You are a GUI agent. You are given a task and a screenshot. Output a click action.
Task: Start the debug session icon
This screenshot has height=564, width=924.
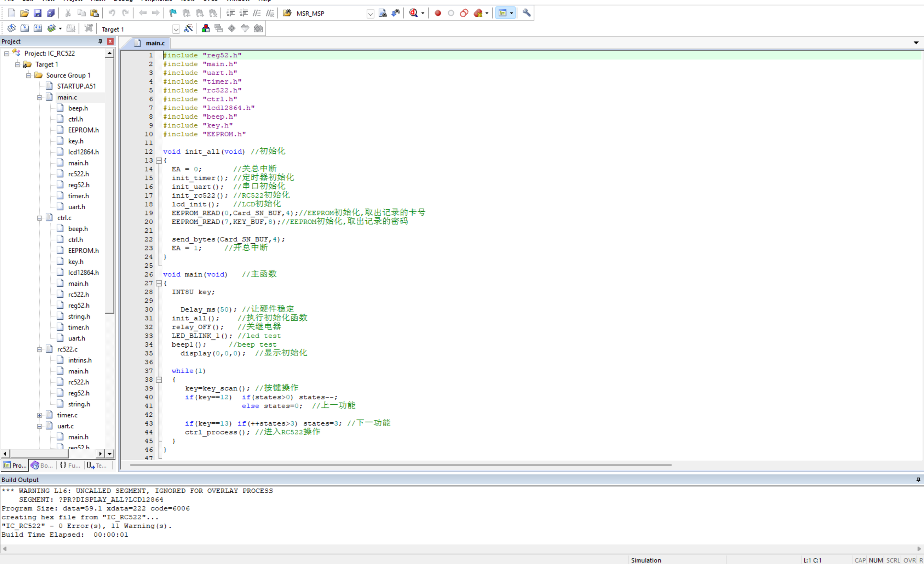[x=414, y=13]
